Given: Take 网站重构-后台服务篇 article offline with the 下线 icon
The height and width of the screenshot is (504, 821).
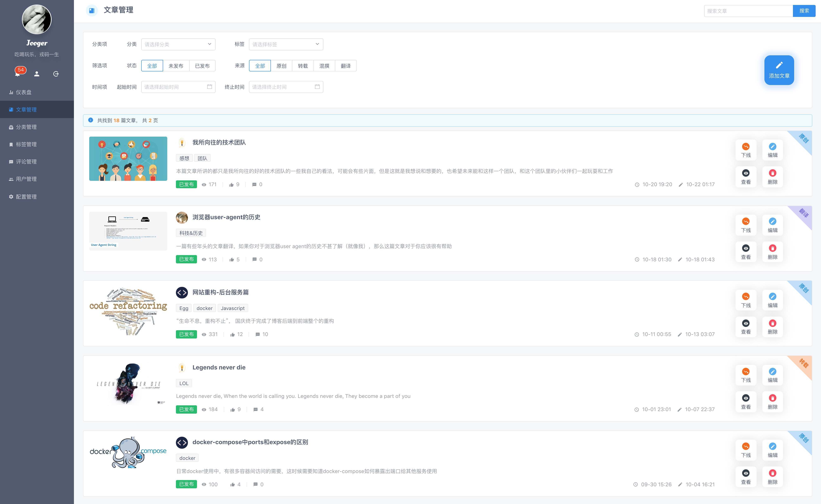Looking at the screenshot, I should (x=746, y=297).
